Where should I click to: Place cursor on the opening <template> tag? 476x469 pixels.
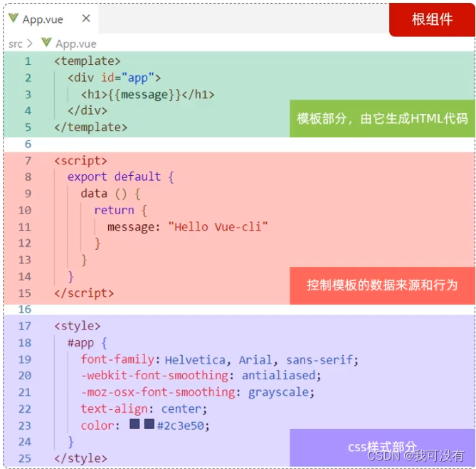(88, 61)
